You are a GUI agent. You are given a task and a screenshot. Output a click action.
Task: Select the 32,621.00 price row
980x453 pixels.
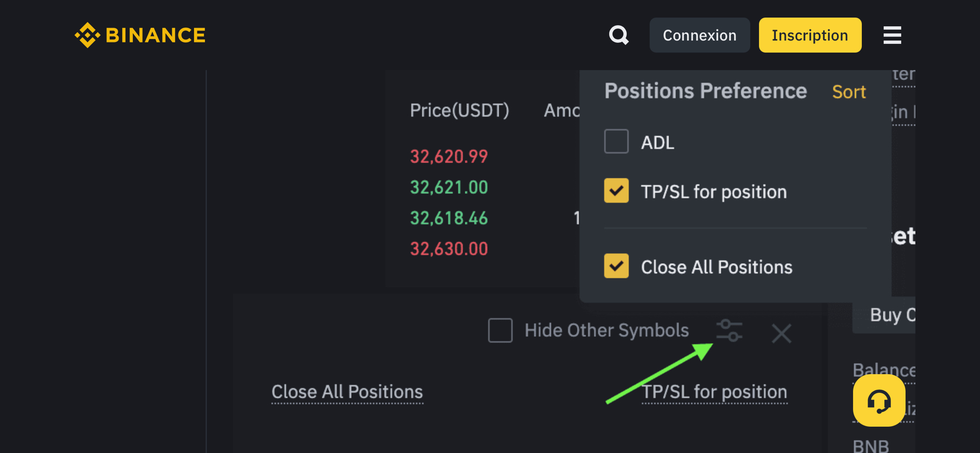point(449,188)
